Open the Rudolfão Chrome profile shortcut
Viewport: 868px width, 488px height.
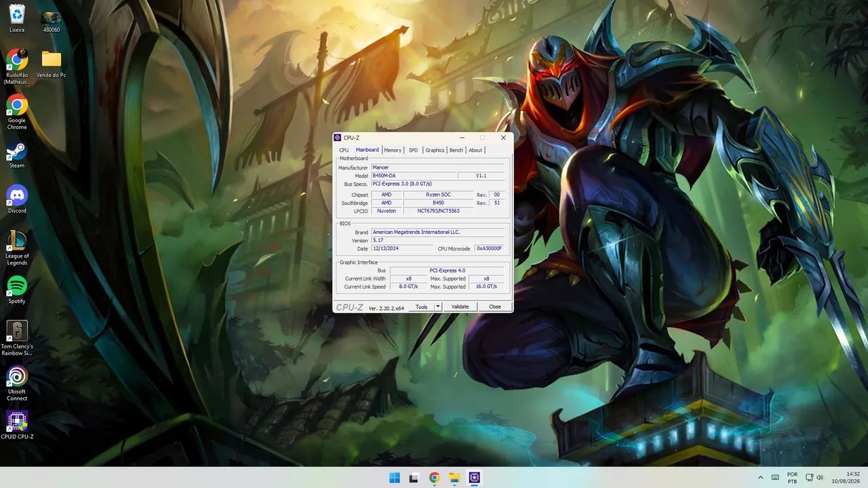[17, 66]
